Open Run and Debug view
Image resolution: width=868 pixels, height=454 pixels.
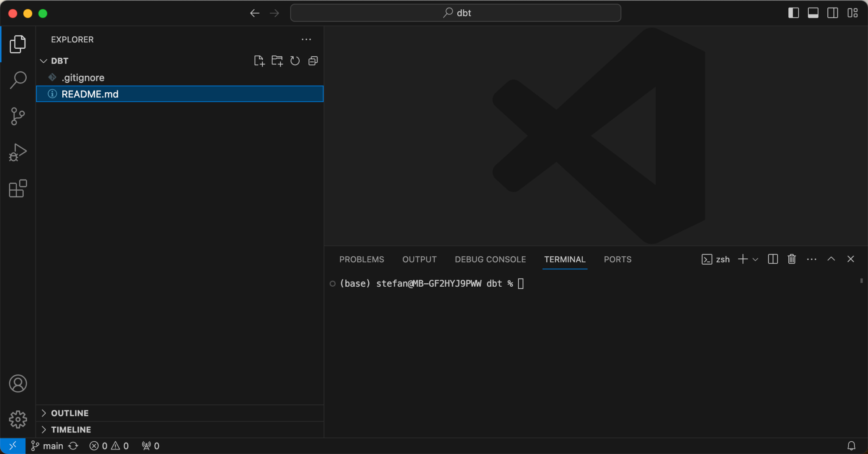[x=18, y=152]
